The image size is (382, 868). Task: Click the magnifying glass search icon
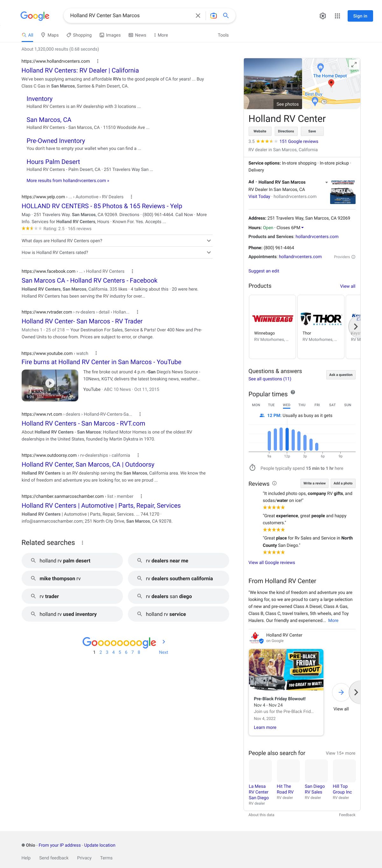[x=226, y=16]
